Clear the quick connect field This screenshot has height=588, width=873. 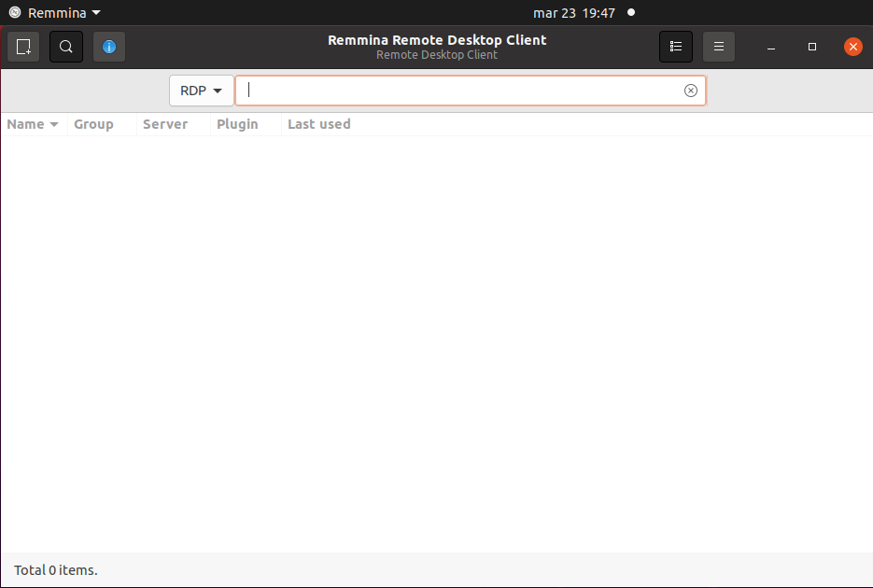690,91
